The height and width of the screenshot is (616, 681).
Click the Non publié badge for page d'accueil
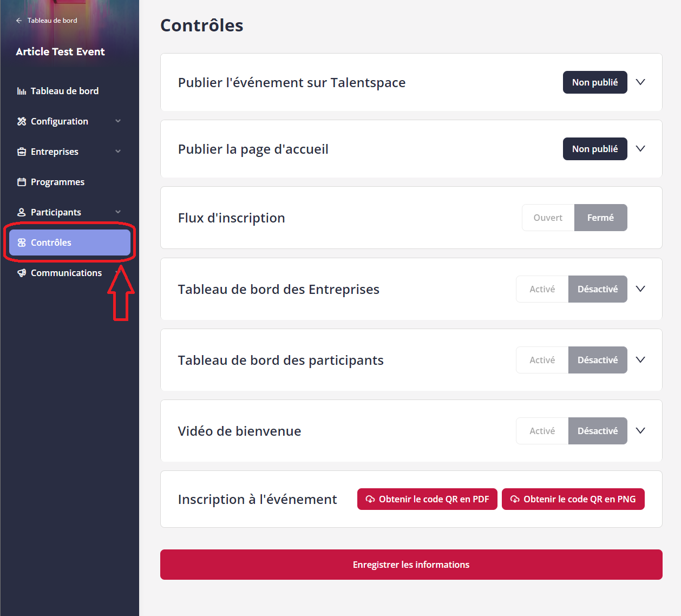coord(595,149)
